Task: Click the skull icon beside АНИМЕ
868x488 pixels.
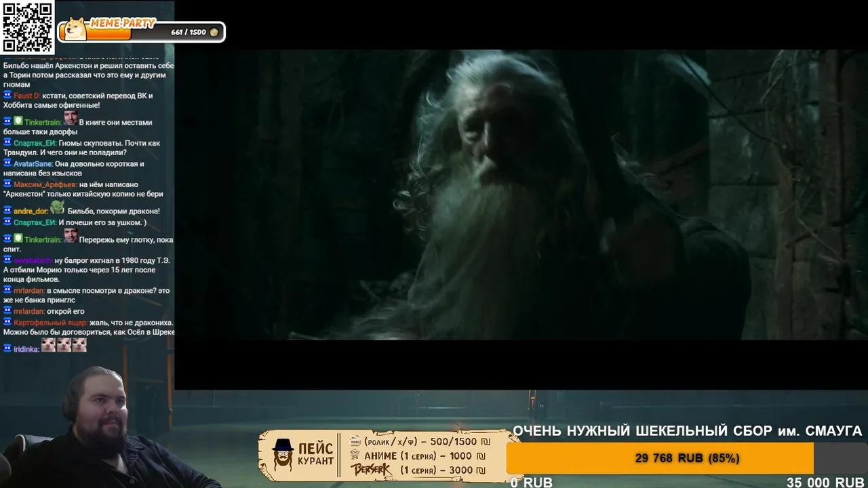Action: point(355,455)
